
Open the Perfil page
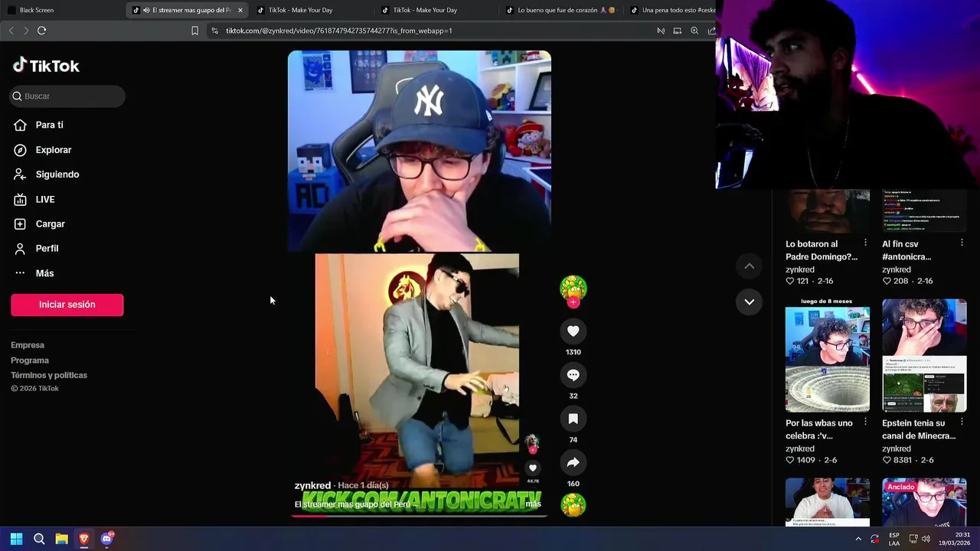[37, 249]
